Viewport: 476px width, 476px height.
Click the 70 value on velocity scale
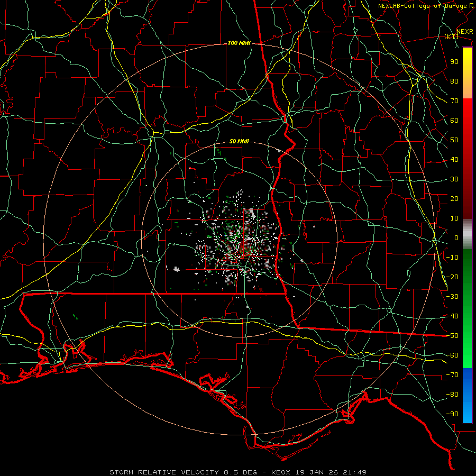pyautogui.click(x=454, y=101)
